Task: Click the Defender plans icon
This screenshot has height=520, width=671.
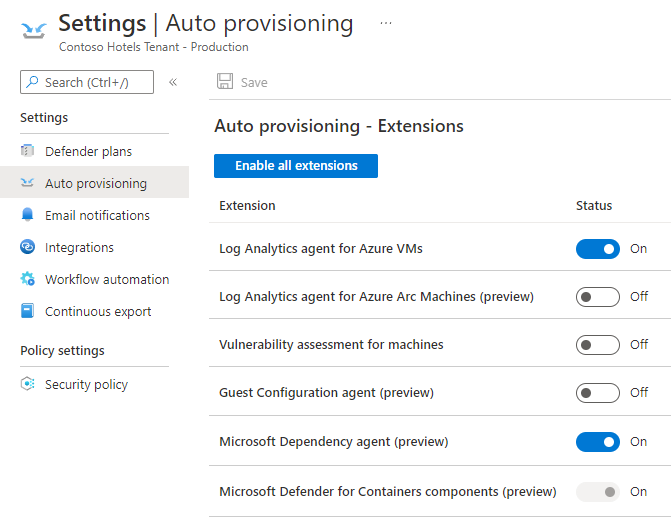Action: [x=27, y=151]
